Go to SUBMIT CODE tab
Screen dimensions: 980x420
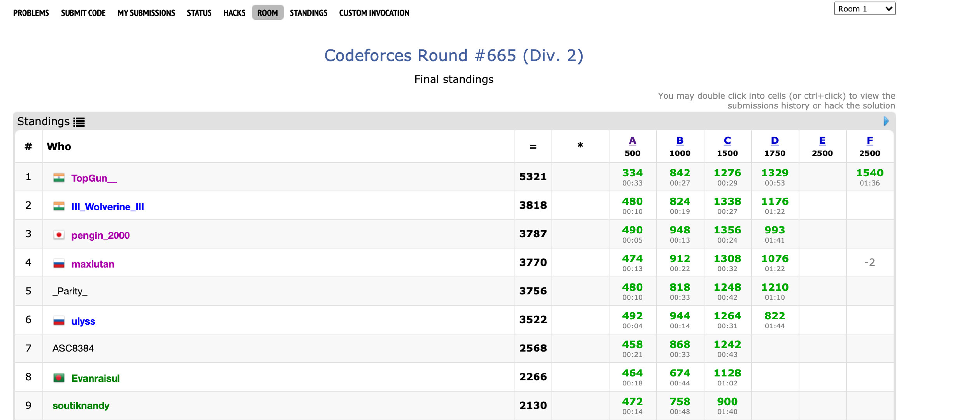[83, 13]
